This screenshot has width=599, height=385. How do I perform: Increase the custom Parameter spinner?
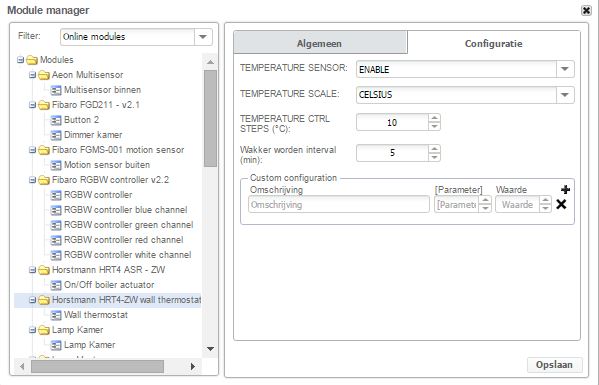click(x=485, y=201)
